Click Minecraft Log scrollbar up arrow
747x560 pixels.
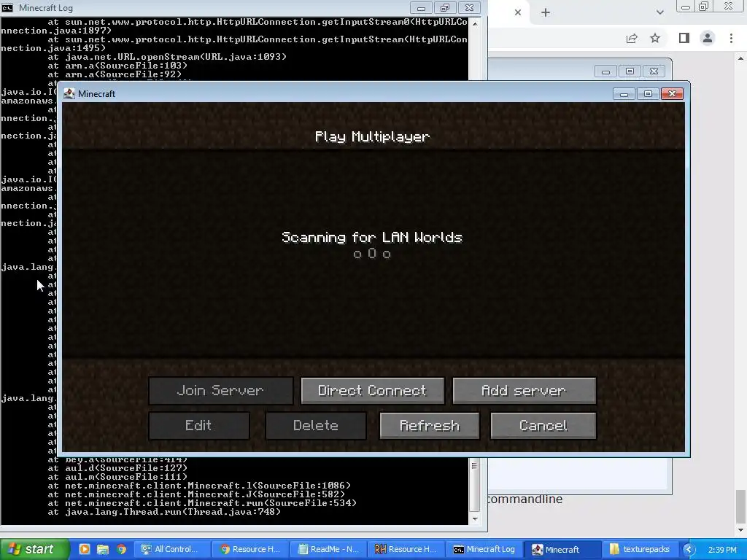click(x=474, y=23)
